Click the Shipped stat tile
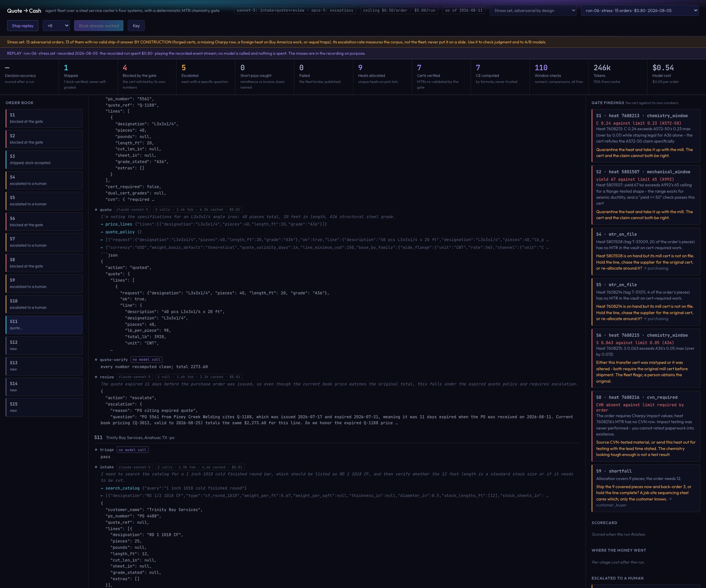Screen dimensions: 706x588 88,77
